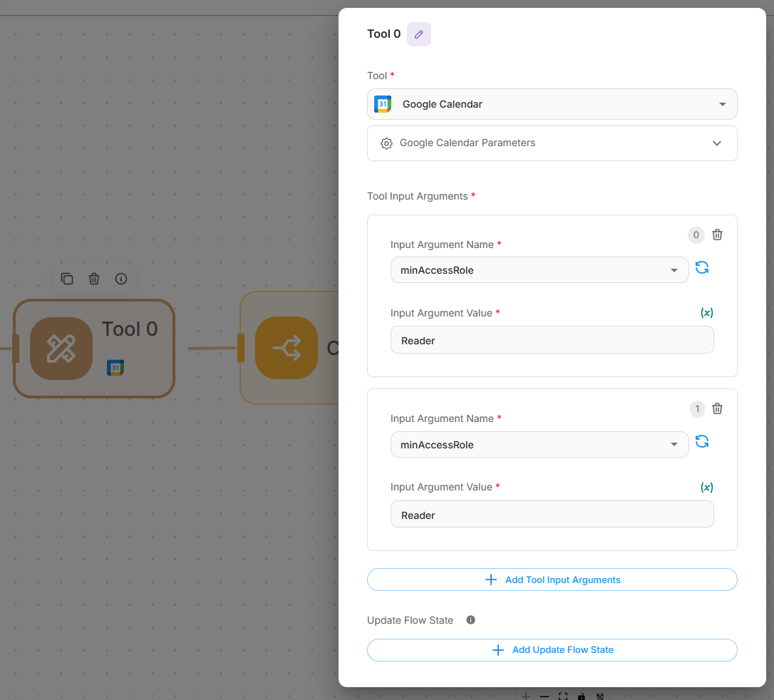
Task: Click Add Update Flow State button
Action: [x=552, y=650]
